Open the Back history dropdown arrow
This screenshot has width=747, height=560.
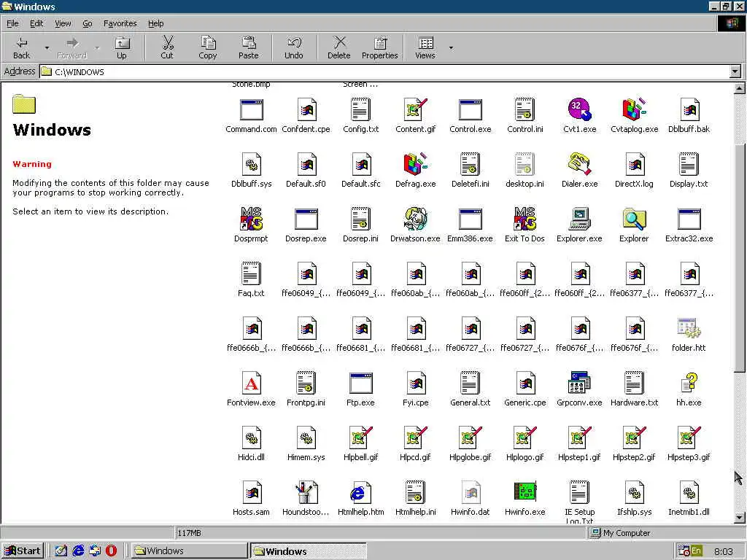click(x=47, y=47)
